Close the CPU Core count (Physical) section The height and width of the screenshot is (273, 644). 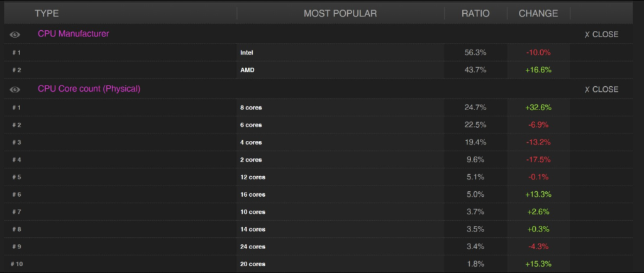click(x=601, y=89)
